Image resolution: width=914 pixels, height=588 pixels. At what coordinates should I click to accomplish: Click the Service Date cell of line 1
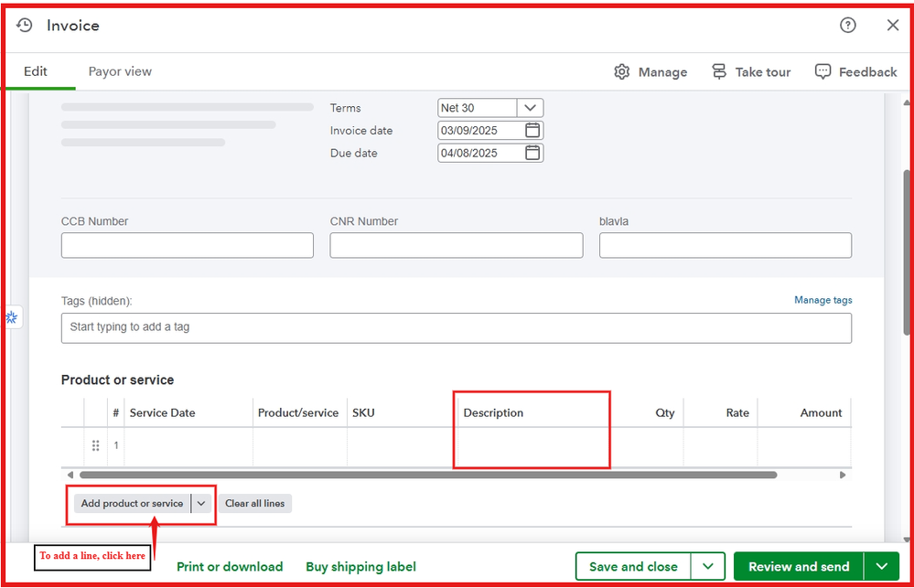[x=188, y=446]
